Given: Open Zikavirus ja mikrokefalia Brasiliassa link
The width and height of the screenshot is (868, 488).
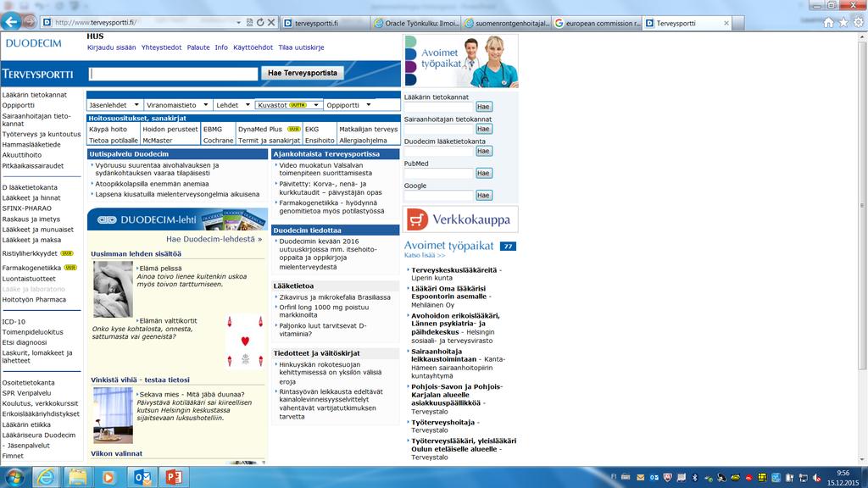Looking at the screenshot, I should click(x=335, y=297).
